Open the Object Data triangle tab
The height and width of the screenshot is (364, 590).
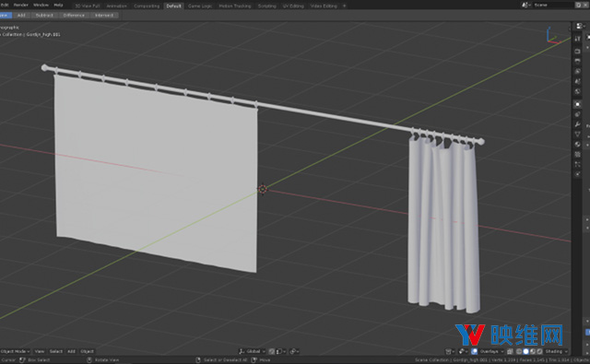click(x=578, y=135)
